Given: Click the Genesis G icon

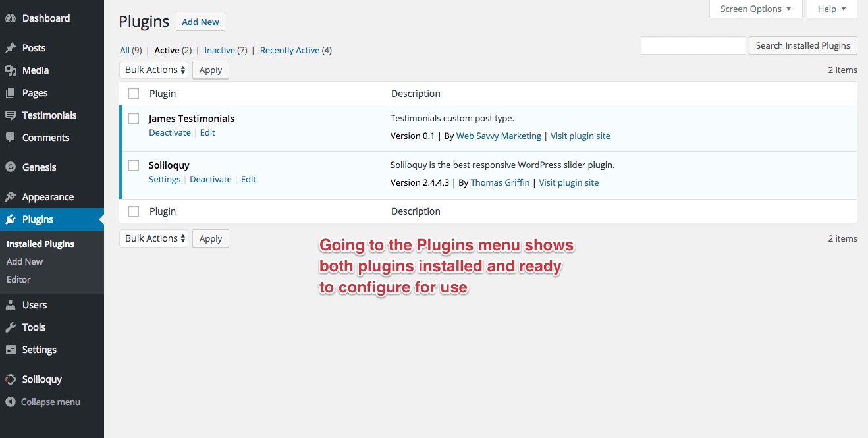Looking at the screenshot, I should pyautogui.click(x=11, y=167).
